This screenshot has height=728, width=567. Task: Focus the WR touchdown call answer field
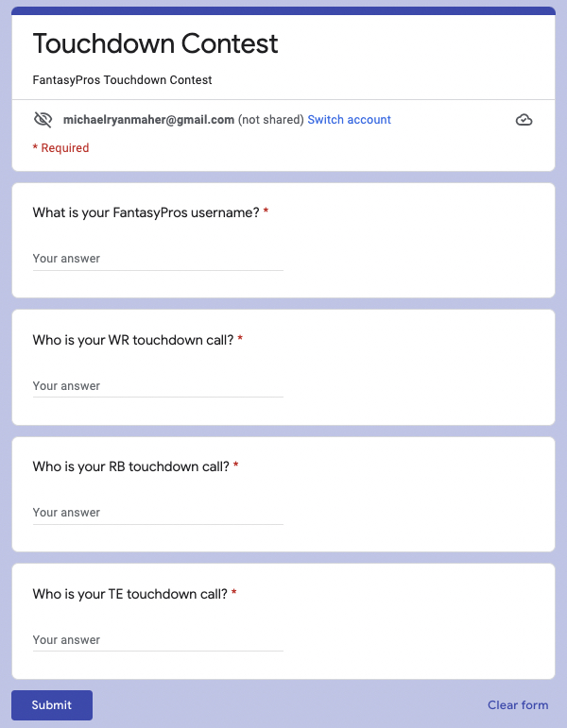tap(158, 386)
